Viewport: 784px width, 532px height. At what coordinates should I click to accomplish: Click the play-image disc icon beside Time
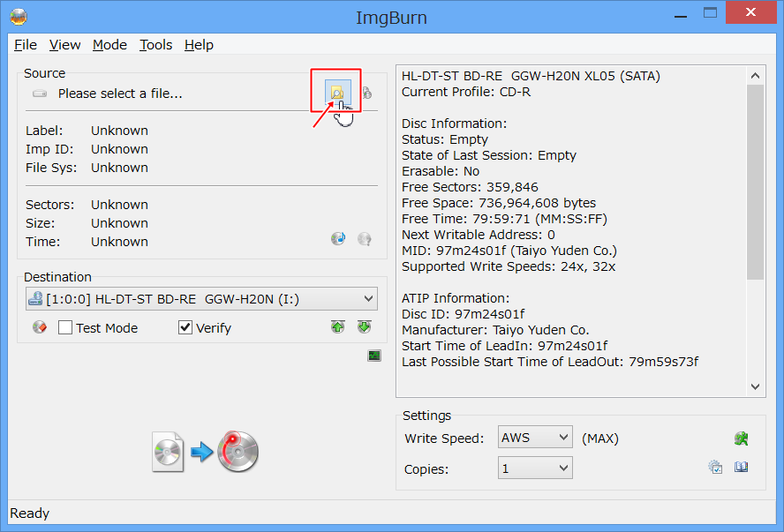338,239
